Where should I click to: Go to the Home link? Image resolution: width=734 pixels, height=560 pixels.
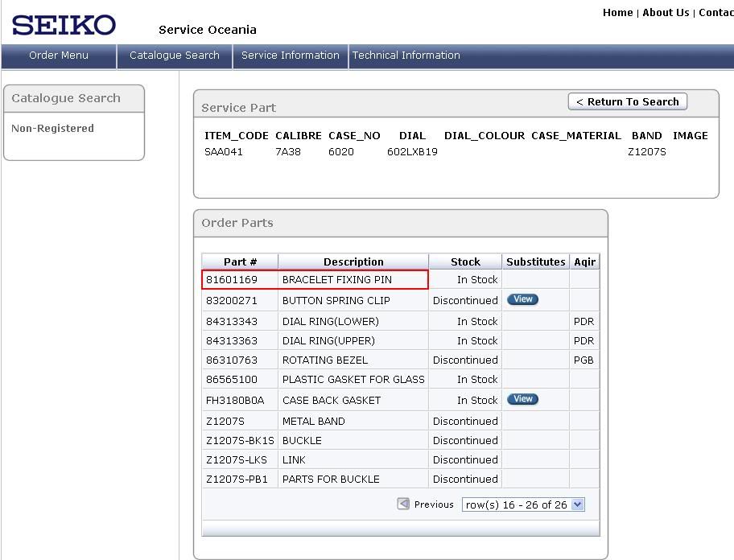[617, 13]
